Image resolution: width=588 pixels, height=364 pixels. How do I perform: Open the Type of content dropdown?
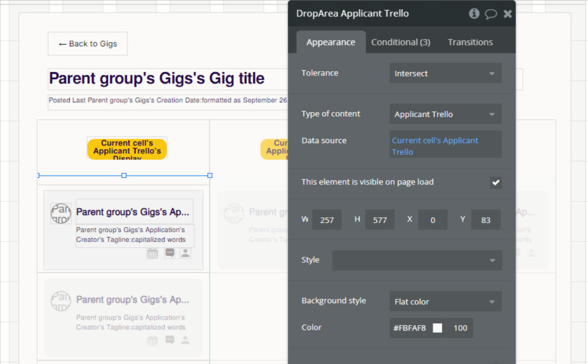[445, 114]
